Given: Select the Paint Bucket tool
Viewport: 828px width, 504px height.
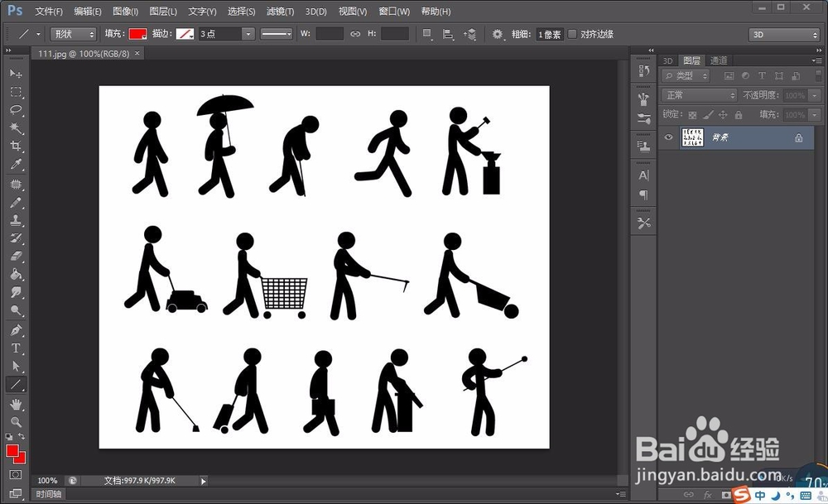Looking at the screenshot, I should click(16, 274).
